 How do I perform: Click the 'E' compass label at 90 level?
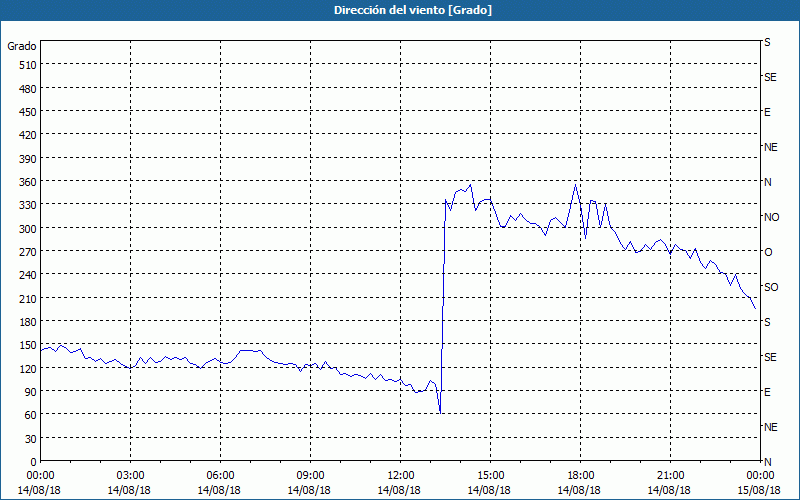(x=767, y=392)
